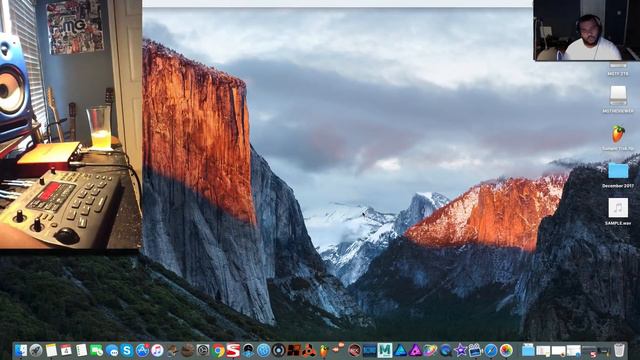
Task: Open iMovie star icon in Dock
Action: (460, 350)
